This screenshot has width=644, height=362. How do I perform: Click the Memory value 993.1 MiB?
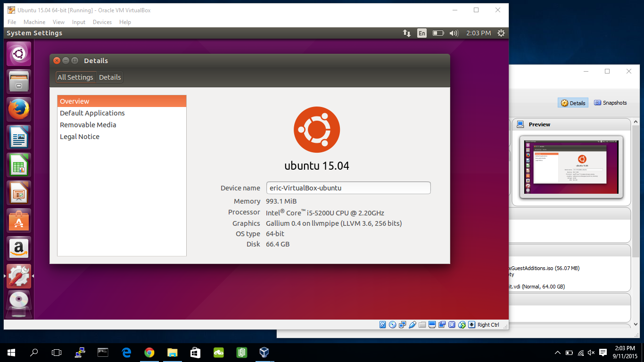281,201
